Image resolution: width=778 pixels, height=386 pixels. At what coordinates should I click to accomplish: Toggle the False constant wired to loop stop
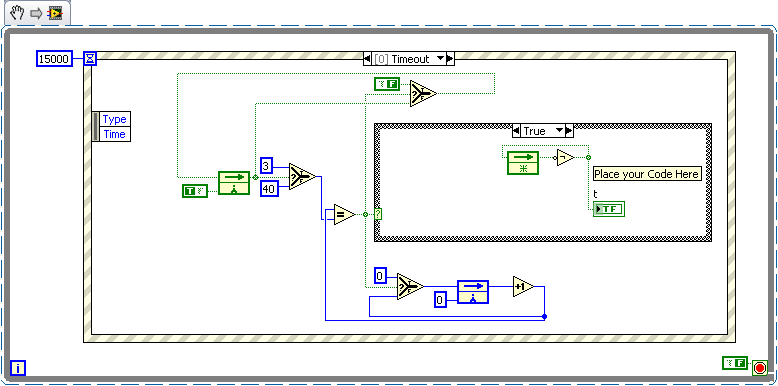(735, 363)
